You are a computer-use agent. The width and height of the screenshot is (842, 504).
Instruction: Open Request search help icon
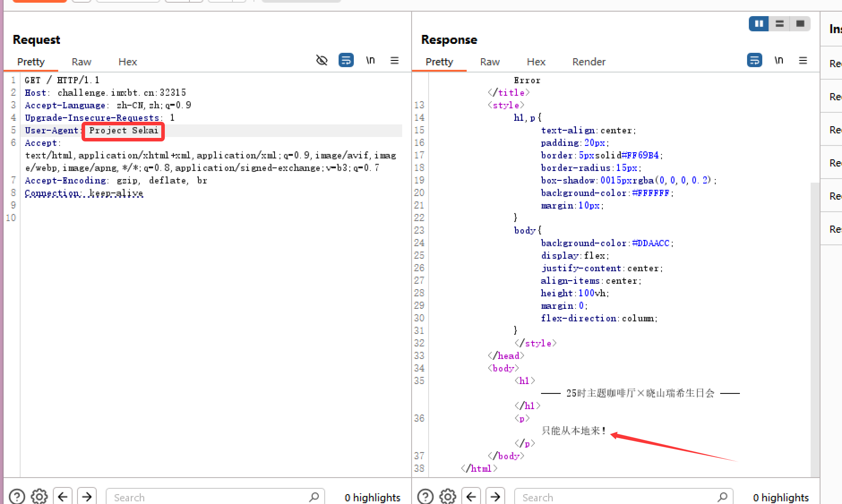point(17,496)
